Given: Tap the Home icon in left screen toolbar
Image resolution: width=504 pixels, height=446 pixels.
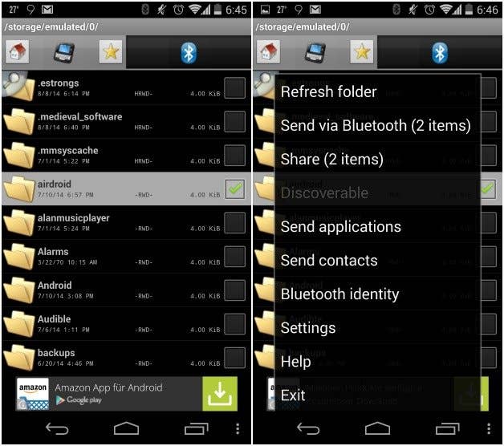Looking at the screenshot, I should (x=18, y=51).
